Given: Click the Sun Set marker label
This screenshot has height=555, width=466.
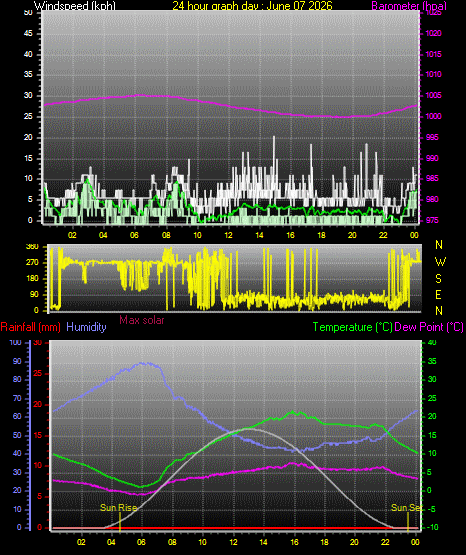Looking at the screenshot, I should point(407,508).
